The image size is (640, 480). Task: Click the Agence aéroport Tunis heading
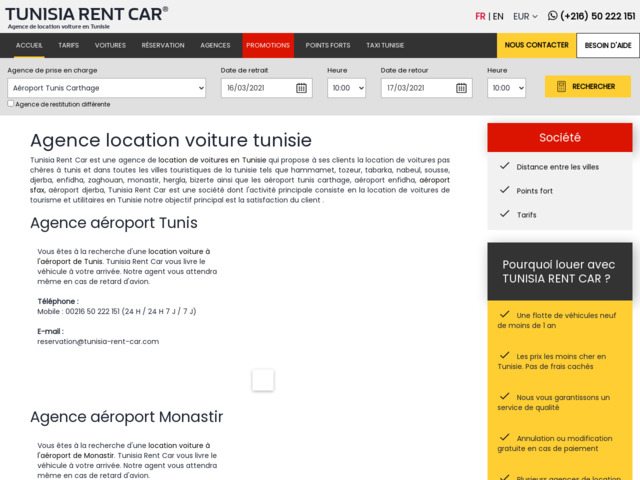coord(114,223)
